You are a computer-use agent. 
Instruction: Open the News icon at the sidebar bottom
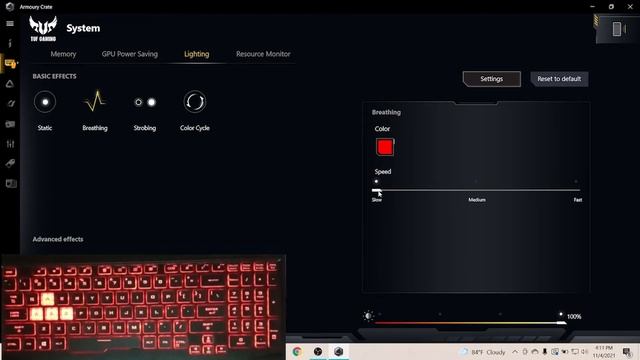[11, 184]
